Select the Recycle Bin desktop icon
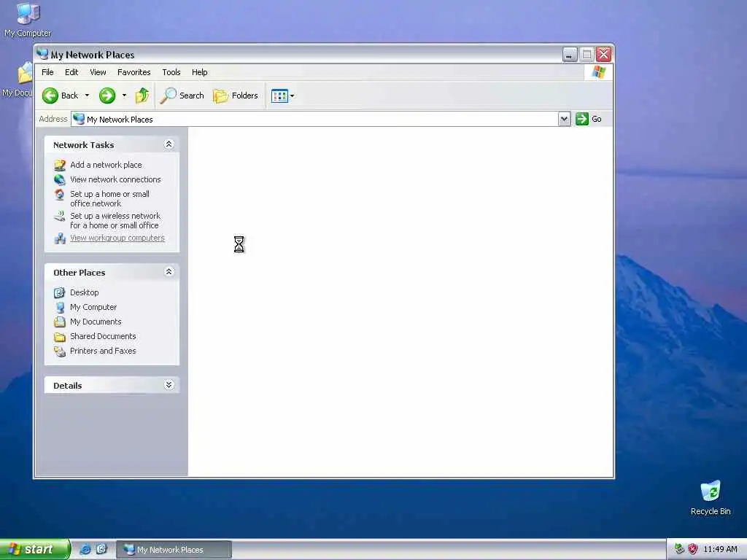 click(x=711, y=498)
